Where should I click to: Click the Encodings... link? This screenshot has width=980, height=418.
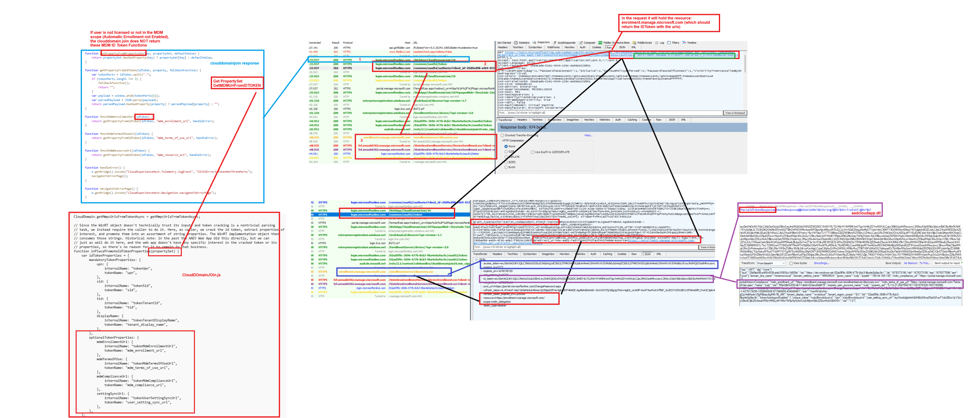[x=821, y=263]
